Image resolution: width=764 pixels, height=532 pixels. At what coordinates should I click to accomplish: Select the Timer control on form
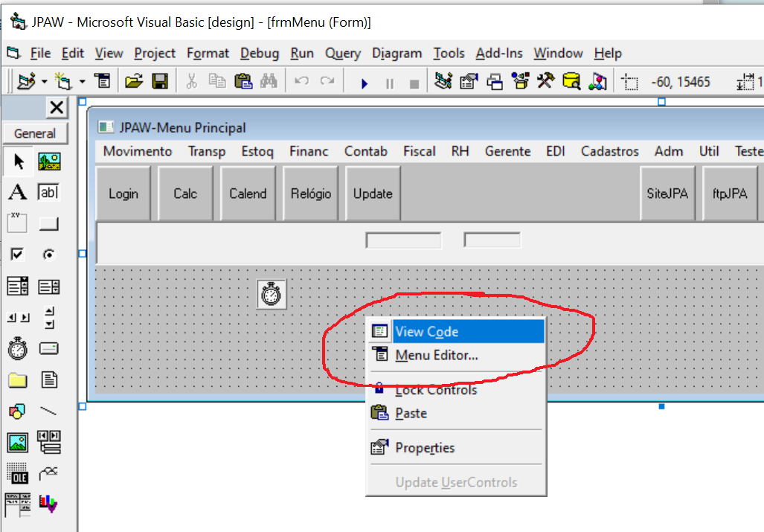coord(272,294)
